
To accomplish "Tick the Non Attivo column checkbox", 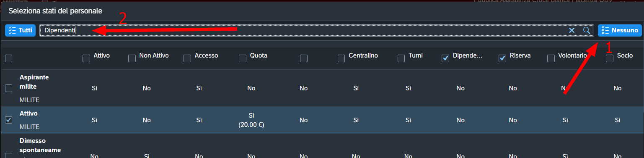I will click(132, 58).
